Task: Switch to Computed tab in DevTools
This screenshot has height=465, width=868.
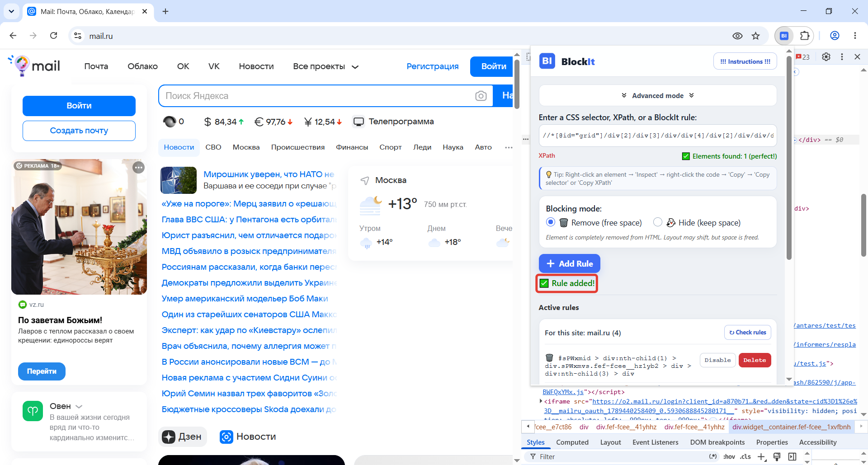Action: (572, 442)
